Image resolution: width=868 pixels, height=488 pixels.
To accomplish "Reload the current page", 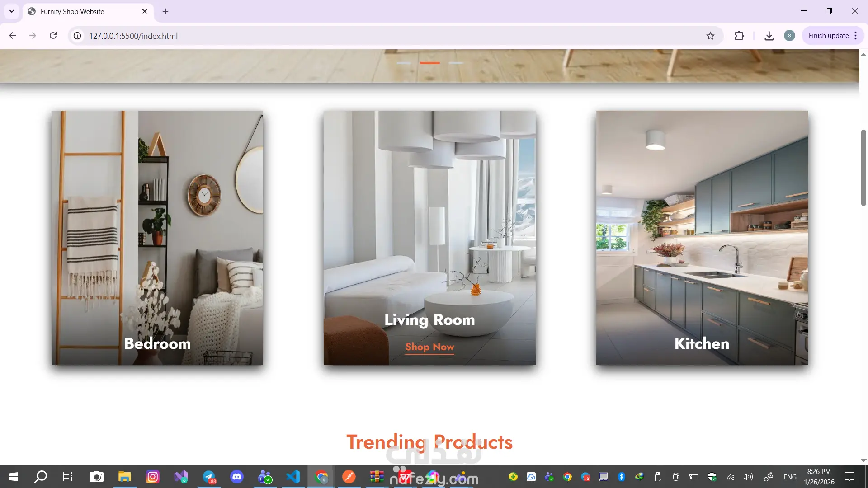I will [53, 36].
